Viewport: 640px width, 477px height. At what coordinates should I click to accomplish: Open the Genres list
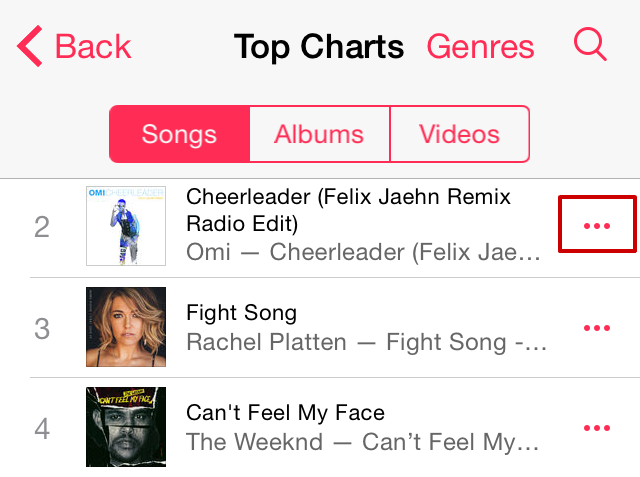click(x=480, y=46)
